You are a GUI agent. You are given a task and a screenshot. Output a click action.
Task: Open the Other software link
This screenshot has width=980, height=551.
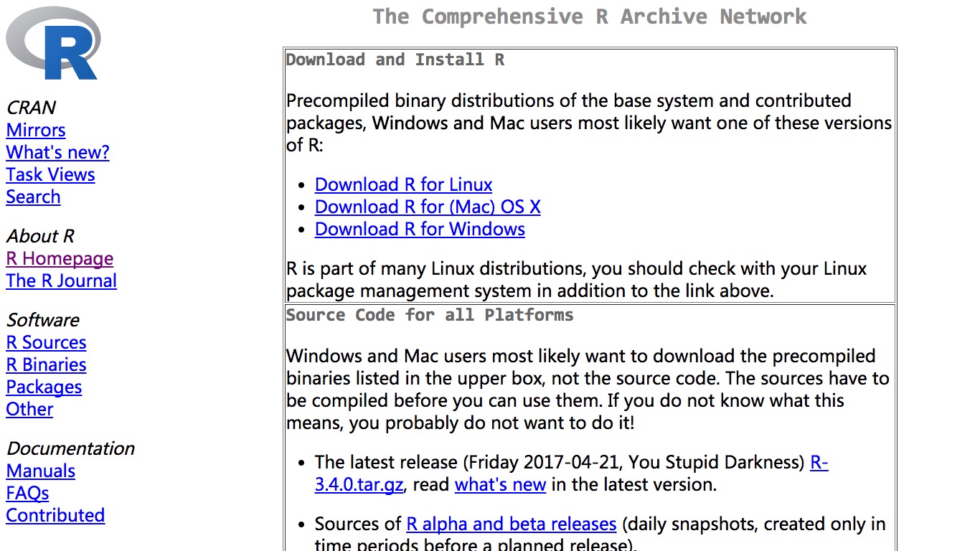tap(29, 409)
